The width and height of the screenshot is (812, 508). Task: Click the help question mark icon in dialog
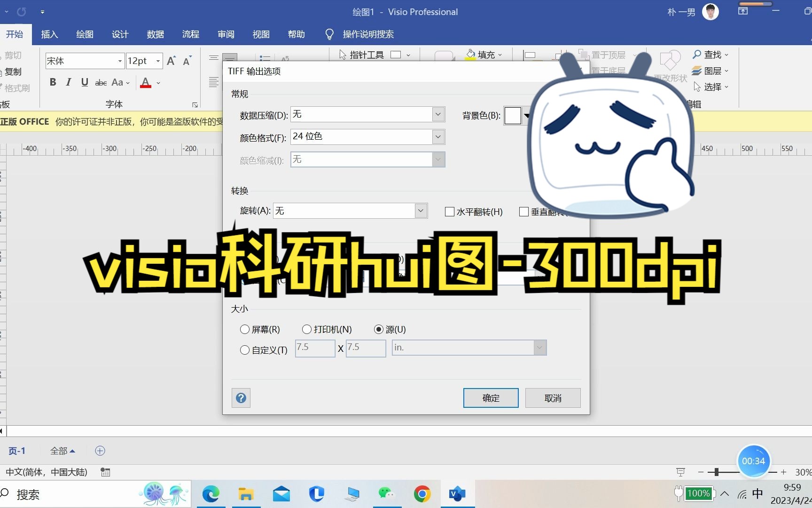click(x=241, y=398)
